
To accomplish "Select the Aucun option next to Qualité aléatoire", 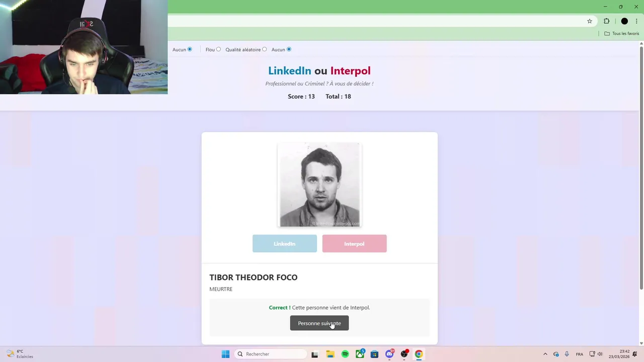I will point(289,49).
